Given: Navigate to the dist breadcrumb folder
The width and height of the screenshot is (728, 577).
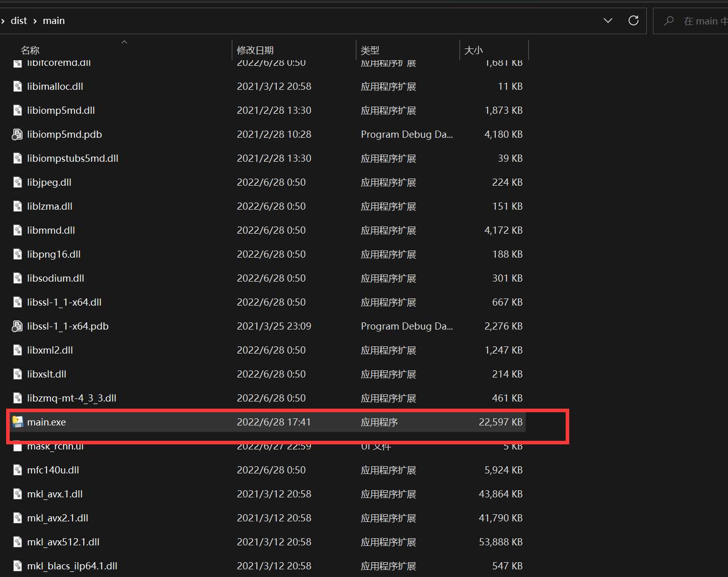Looking at the screenshot, I should pos(19,20).
